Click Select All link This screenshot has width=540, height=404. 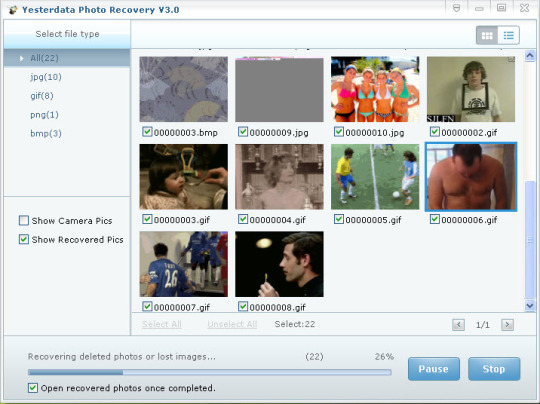point(162,324)
